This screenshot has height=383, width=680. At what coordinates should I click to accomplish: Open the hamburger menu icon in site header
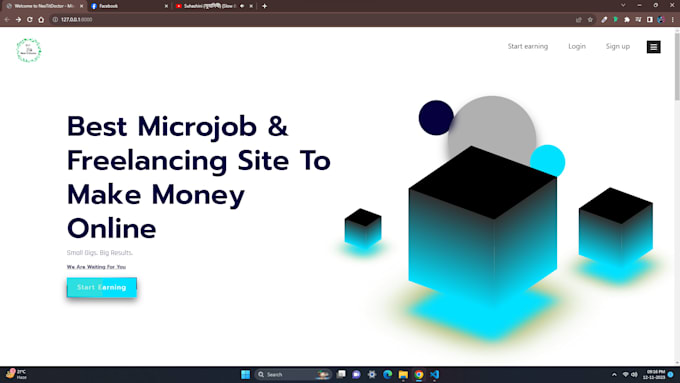tap(654, 47)
